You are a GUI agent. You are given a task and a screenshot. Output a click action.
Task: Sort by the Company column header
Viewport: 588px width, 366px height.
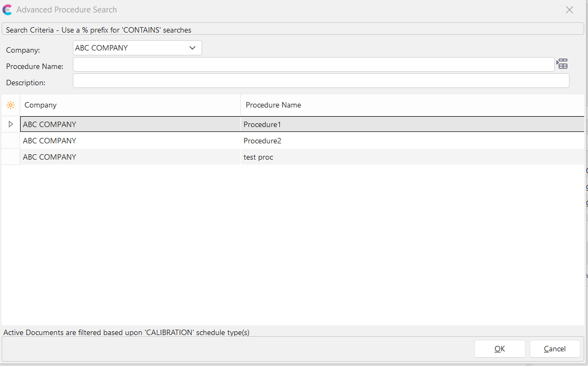129,105
